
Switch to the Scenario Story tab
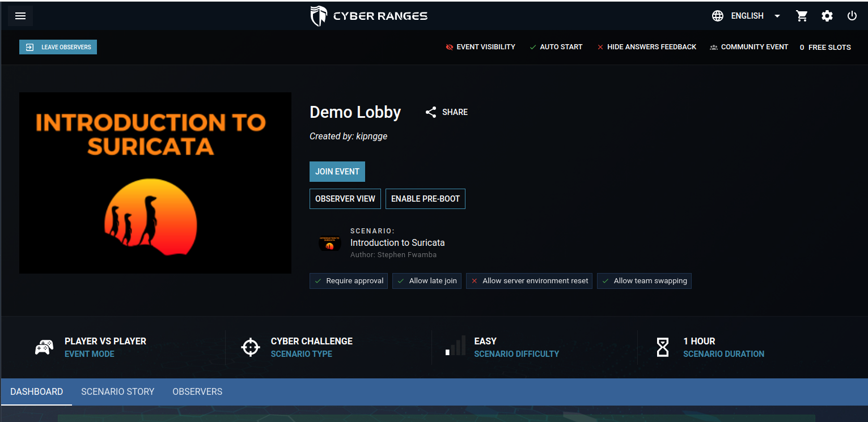(x=117, y=391)
